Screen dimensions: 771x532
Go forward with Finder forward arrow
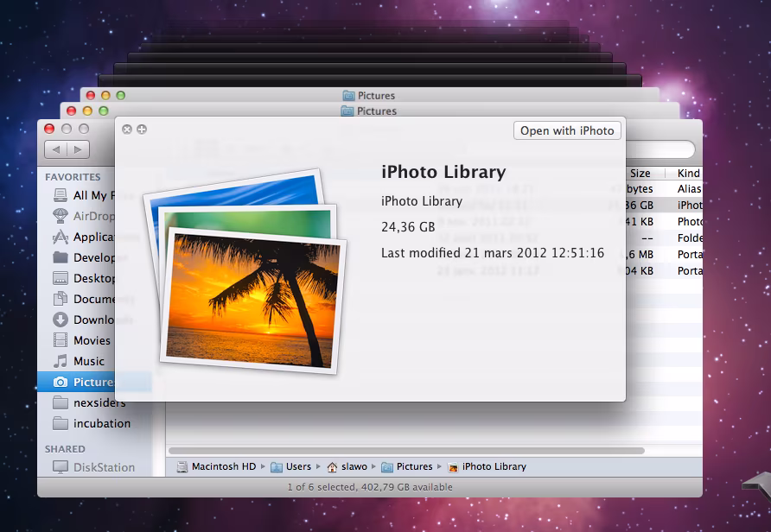[78, 149]
